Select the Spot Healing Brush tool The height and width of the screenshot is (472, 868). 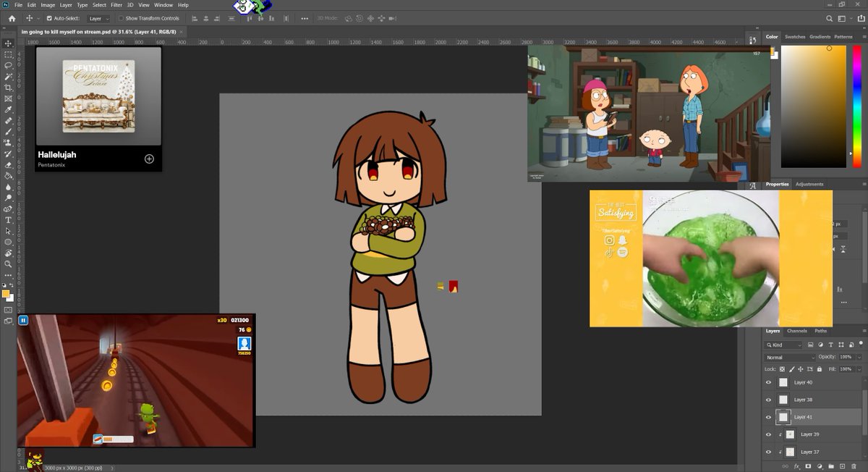tap(8, 120)
